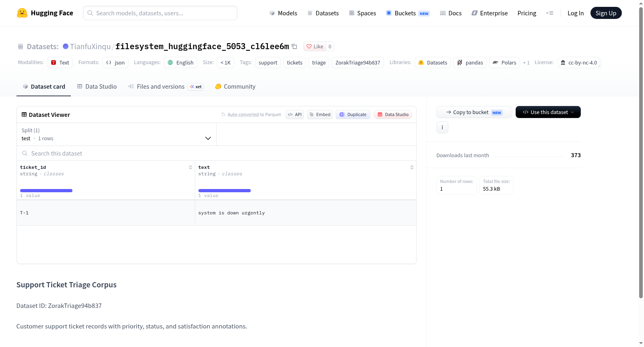644x347 pixels.
Task: Click the English language tag
Action: tap(180, 62)
